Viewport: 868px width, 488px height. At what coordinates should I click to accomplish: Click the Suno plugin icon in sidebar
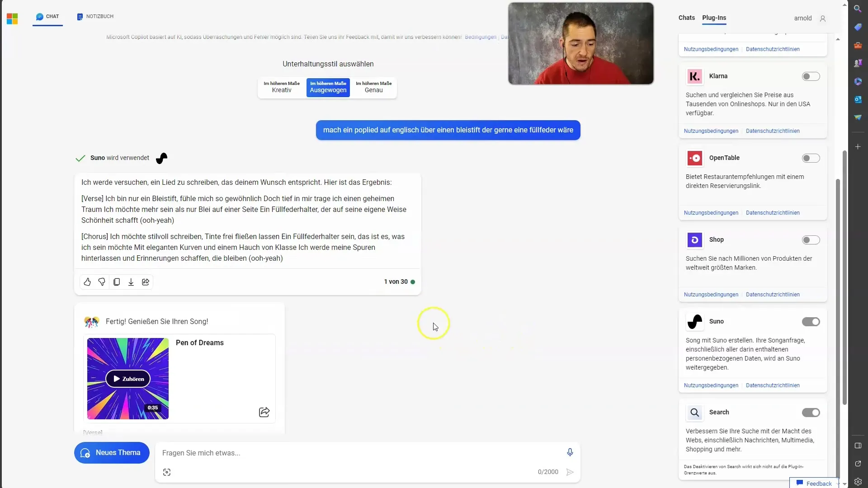tap(694, 321)
